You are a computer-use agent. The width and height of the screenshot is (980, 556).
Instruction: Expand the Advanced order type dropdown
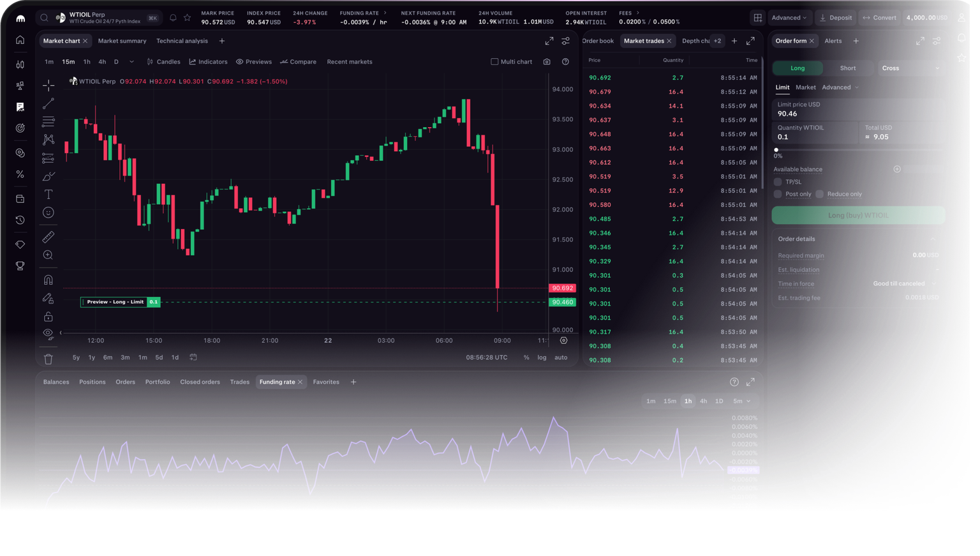(x=840, y=87)
